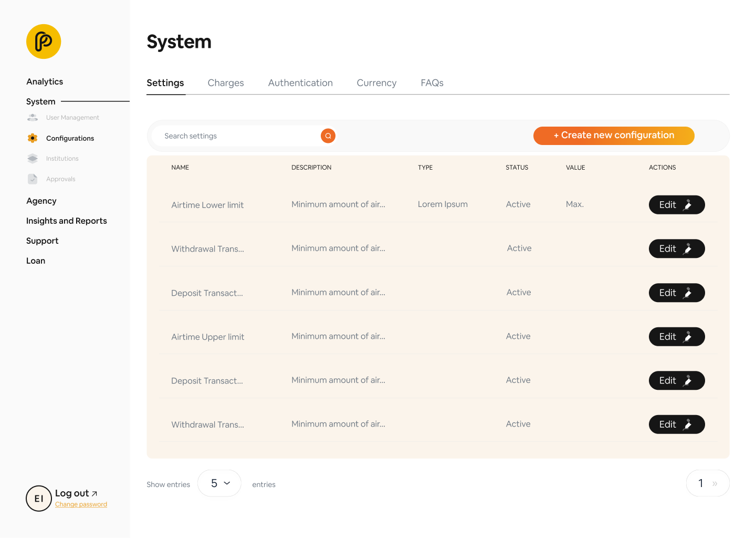The image size is (756, 538).
Task: Click the User Management people icon
Action: point(33,118)
